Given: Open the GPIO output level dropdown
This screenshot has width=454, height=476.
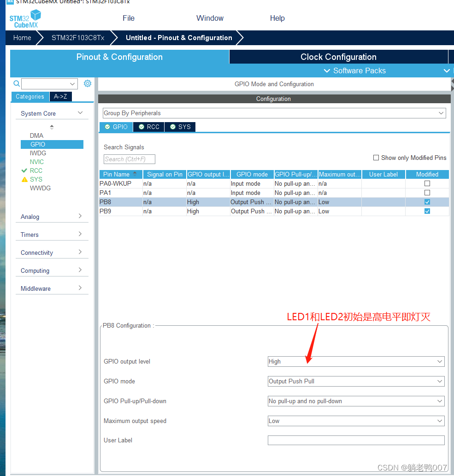Looking at the screenshot, I should pyautogui.click(x=356, y=362).
